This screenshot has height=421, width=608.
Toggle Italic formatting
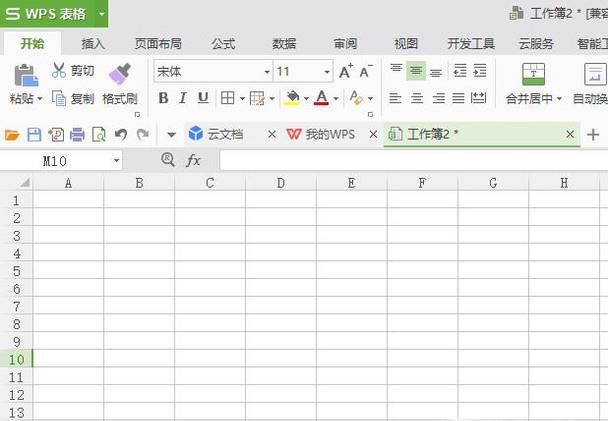coord(183,98)
